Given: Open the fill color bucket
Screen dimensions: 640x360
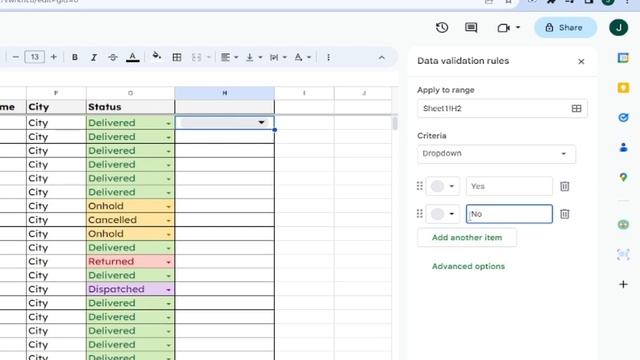Looking at the screenshot, I should (156, 57).
